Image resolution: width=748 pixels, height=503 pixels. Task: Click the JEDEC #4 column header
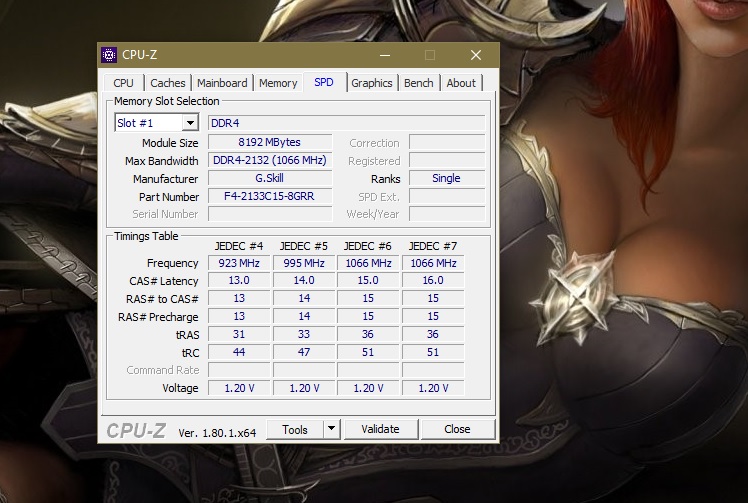point(239,246)
